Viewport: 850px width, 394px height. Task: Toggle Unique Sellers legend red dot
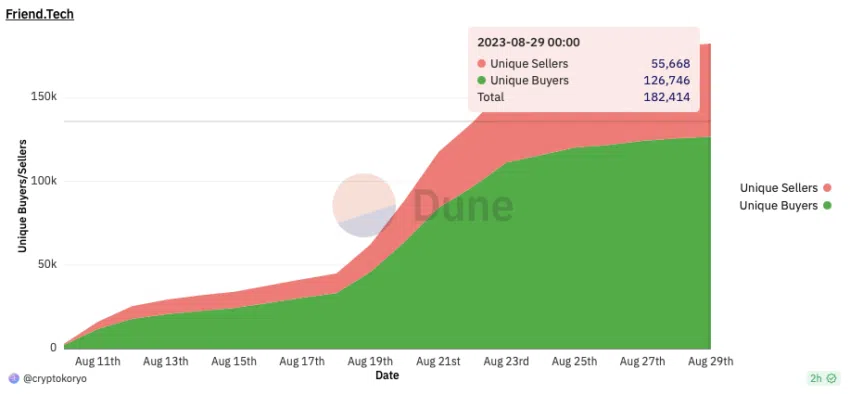coord(827,188)
